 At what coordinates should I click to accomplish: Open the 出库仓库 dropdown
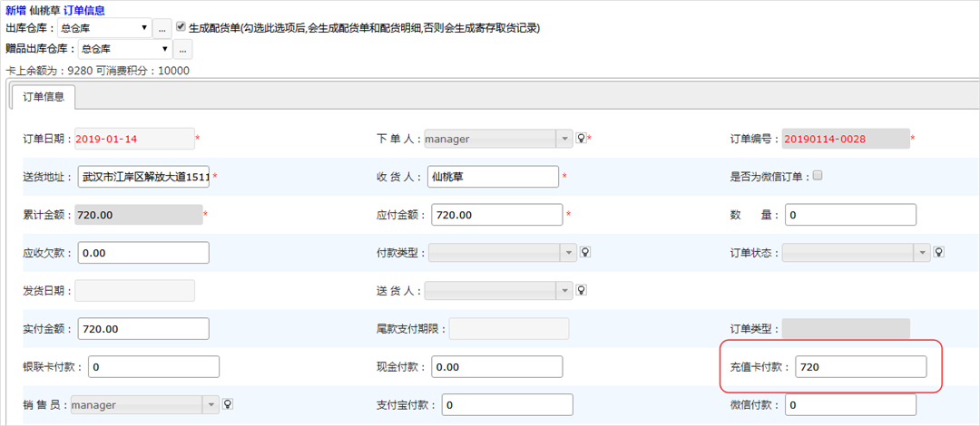point(104,28)
